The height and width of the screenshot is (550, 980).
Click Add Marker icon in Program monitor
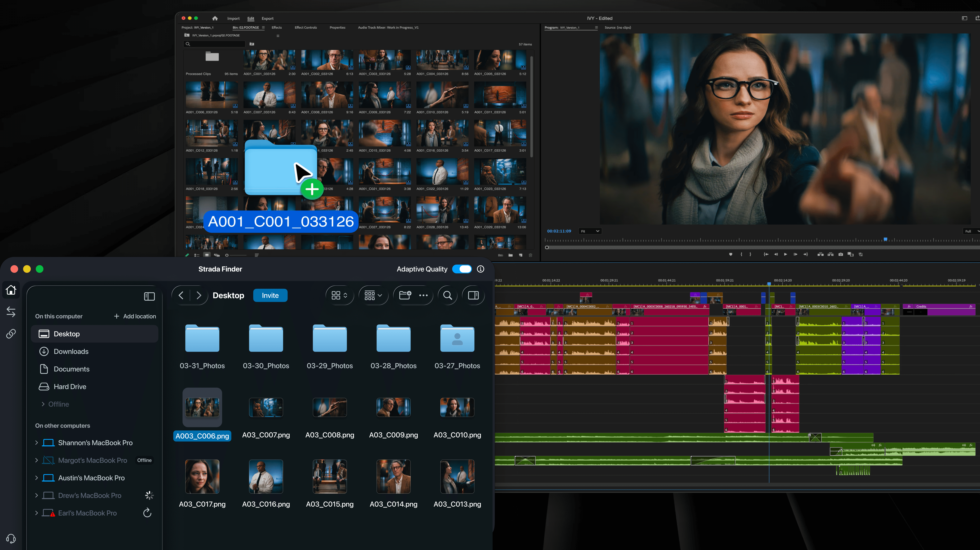[x=731, y=254]
